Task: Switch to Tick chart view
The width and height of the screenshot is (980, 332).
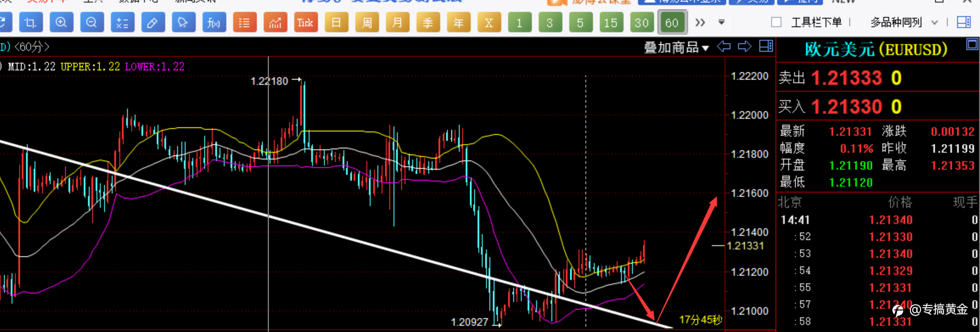Action: tap(306, 23)
